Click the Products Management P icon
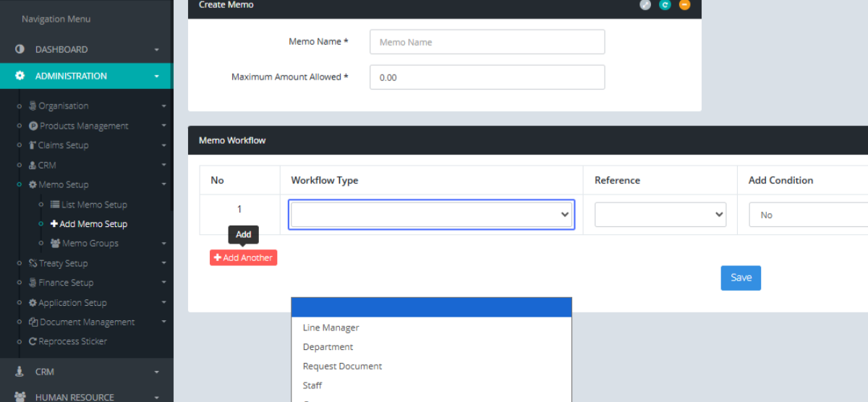Screen dimensions: 868x402 [x=33, y=126]
